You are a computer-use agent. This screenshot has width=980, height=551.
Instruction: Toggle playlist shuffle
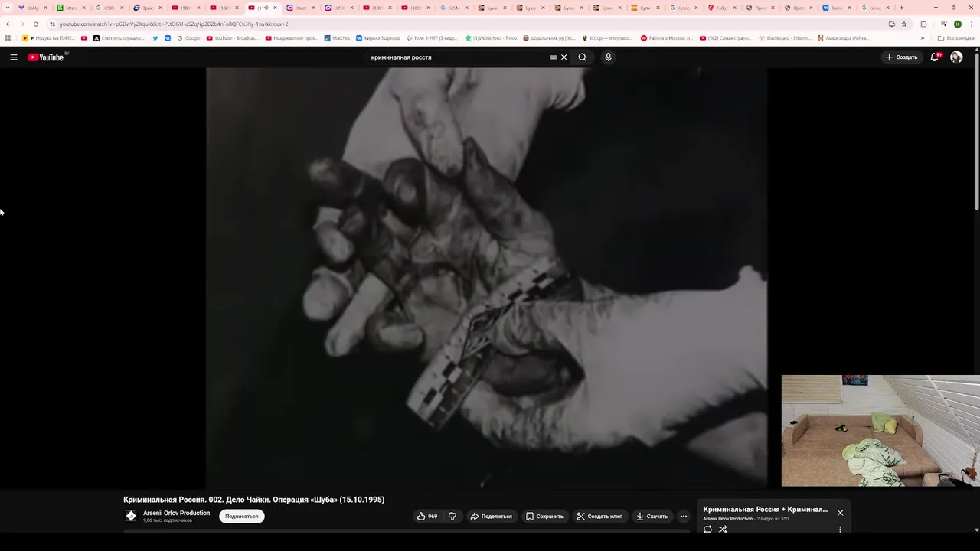[x=723, y=529]
